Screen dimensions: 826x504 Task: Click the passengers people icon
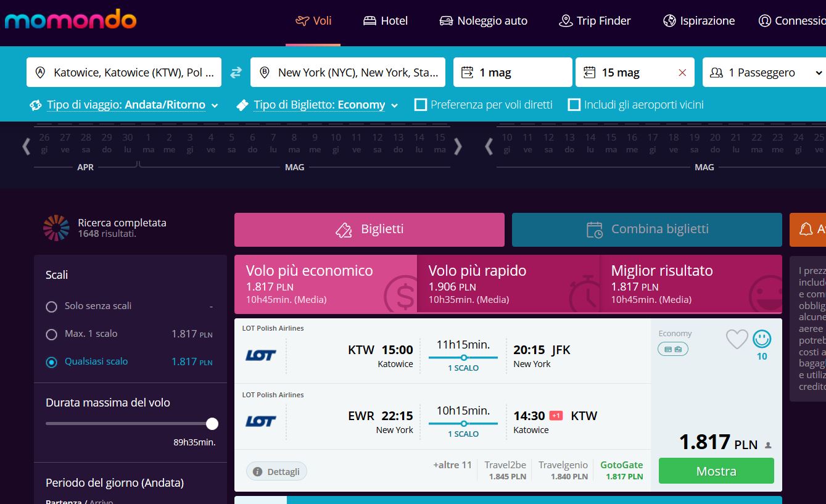pyautogui.click(x=716, y=73)
